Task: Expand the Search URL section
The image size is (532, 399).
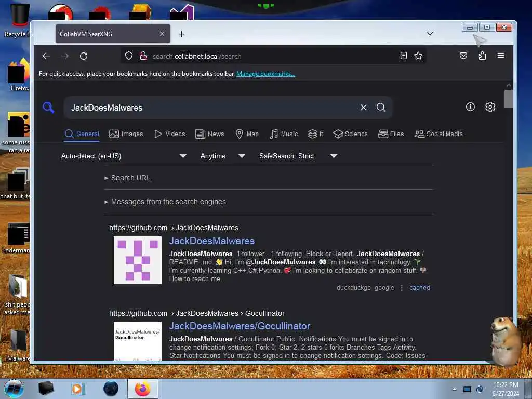Action: tap(128, 178)
